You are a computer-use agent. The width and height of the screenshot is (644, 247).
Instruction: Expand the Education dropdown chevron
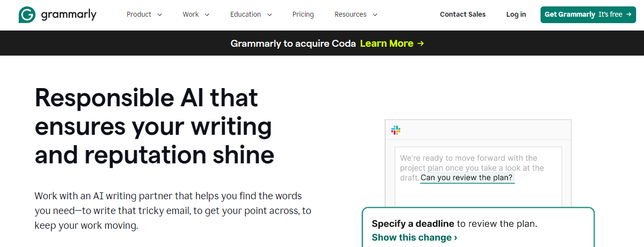point(270,15)
